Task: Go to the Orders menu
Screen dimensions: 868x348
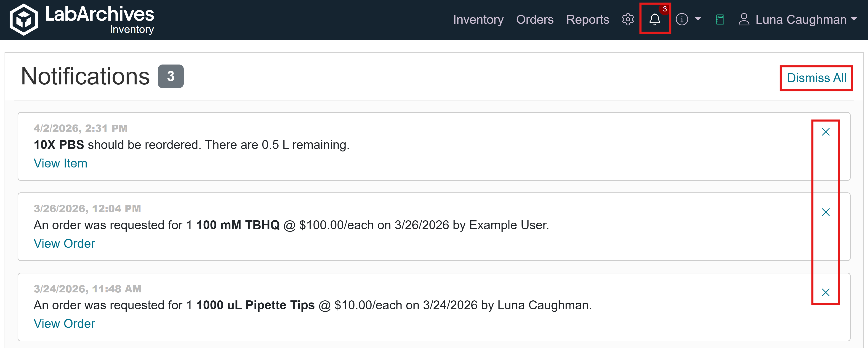Action: point(534,19)
